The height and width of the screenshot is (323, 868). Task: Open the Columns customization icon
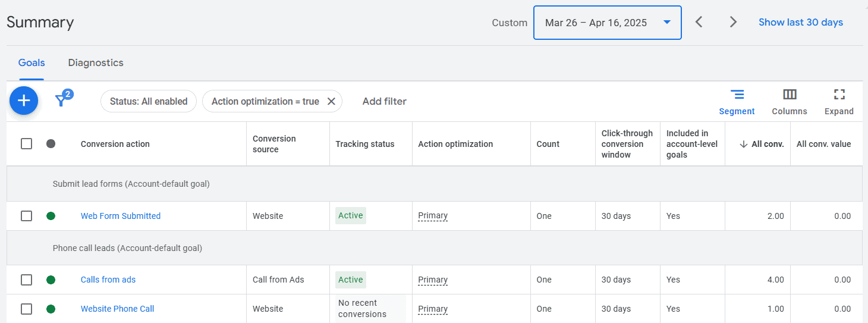[789, 95]
